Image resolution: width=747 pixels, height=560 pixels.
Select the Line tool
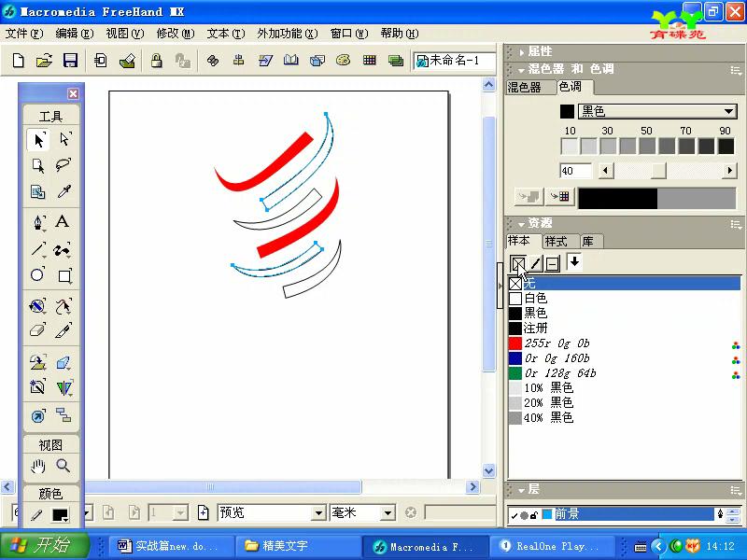(x=38, y=248)
